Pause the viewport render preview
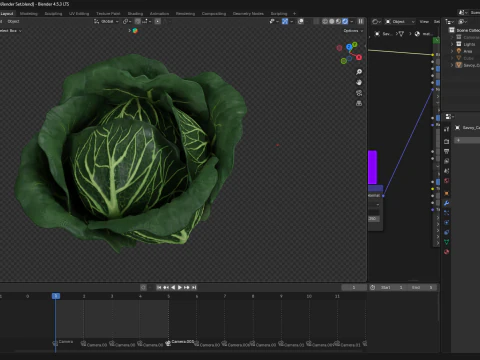 point(360,21)
